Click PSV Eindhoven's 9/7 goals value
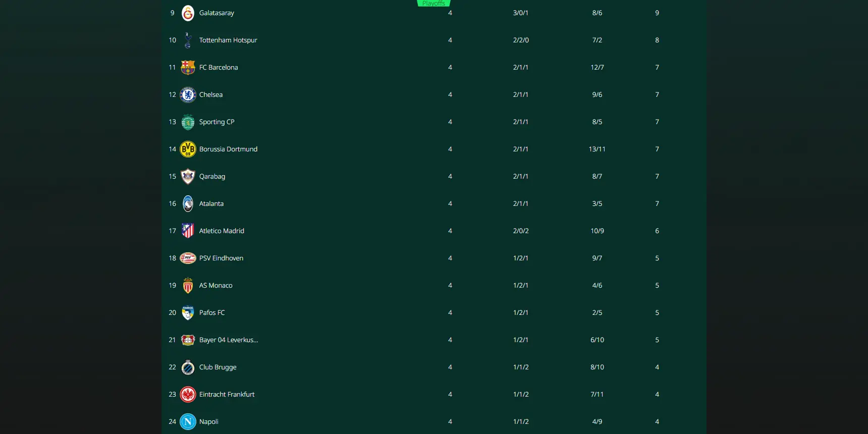Viewport: 868px width, 434px height. [597, 258]
